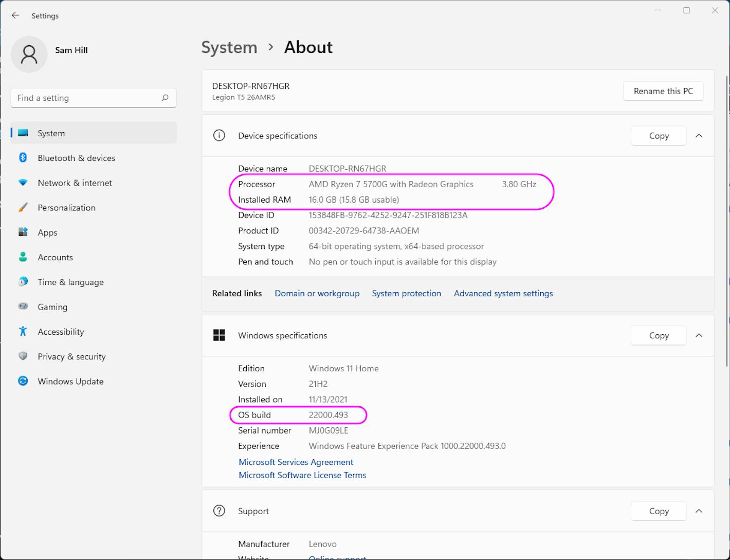Open the Personalization paintbrush icon
The height and width of the screenshot is (560, 730).
pos(23,207)
